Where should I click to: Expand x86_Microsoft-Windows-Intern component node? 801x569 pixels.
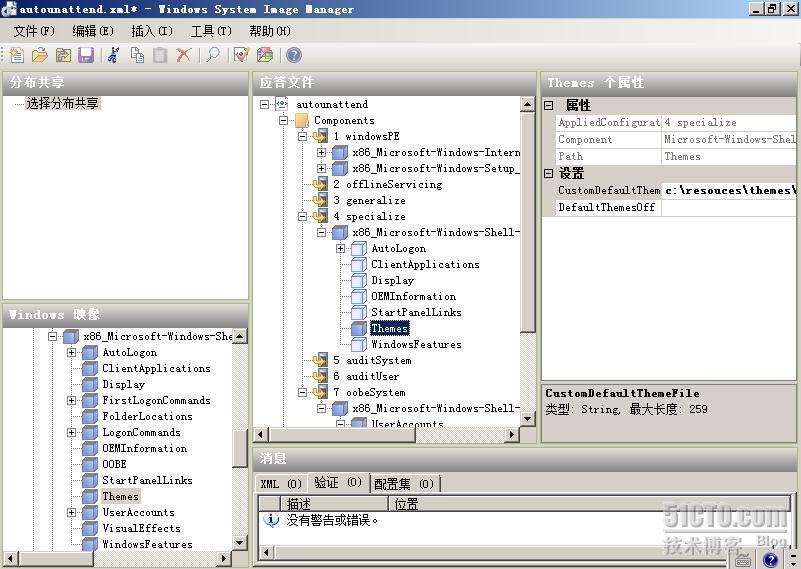click(x=321, y=152)
